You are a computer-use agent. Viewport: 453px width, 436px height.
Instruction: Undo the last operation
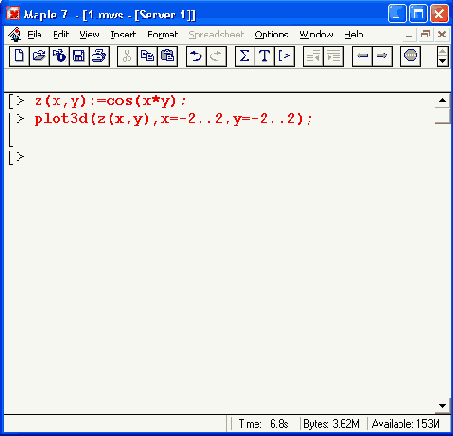196,56
